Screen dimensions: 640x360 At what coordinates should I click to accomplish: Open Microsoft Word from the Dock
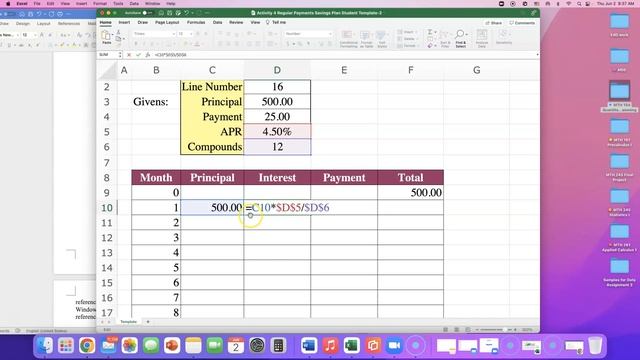(309, 346)
